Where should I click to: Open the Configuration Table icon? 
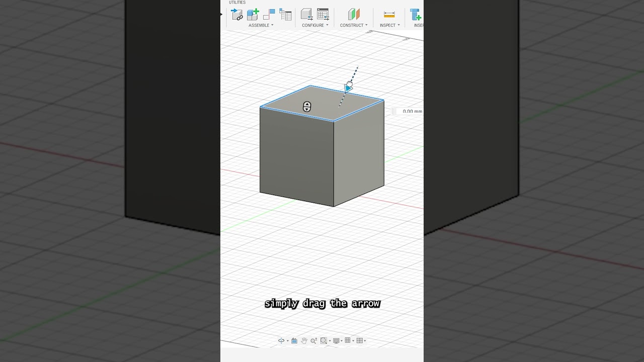[x=323, y=15]
